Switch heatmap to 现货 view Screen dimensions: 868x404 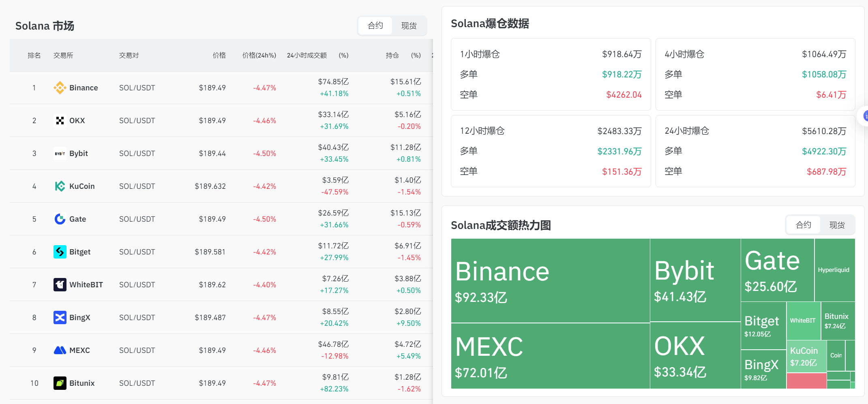click(837, 225)
